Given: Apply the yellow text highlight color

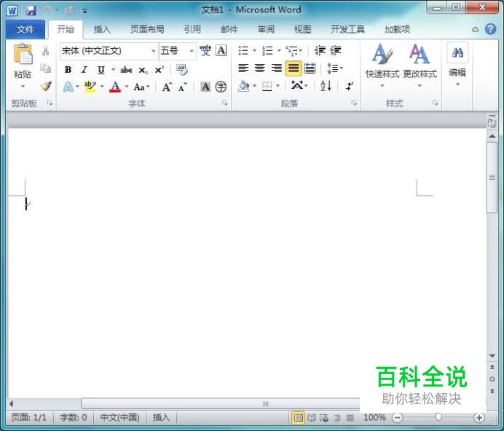Looking at the screenshot, I should [90, 87].
